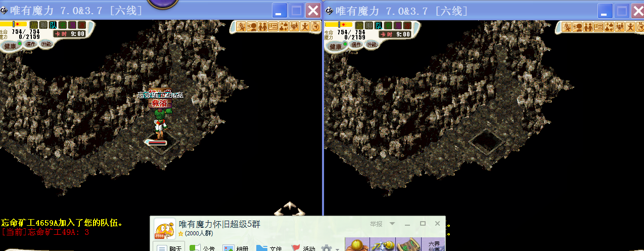This screenshot has width=644, height=251.
Task: Open the group of people icon in right toolbar
Action: 619,26
